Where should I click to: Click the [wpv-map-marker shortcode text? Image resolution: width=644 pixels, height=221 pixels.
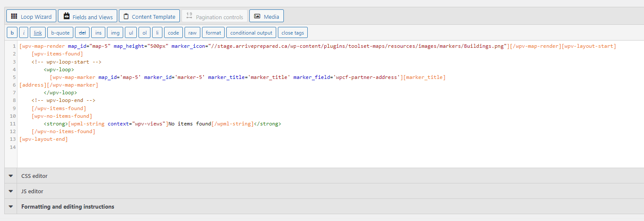point(72,77)
